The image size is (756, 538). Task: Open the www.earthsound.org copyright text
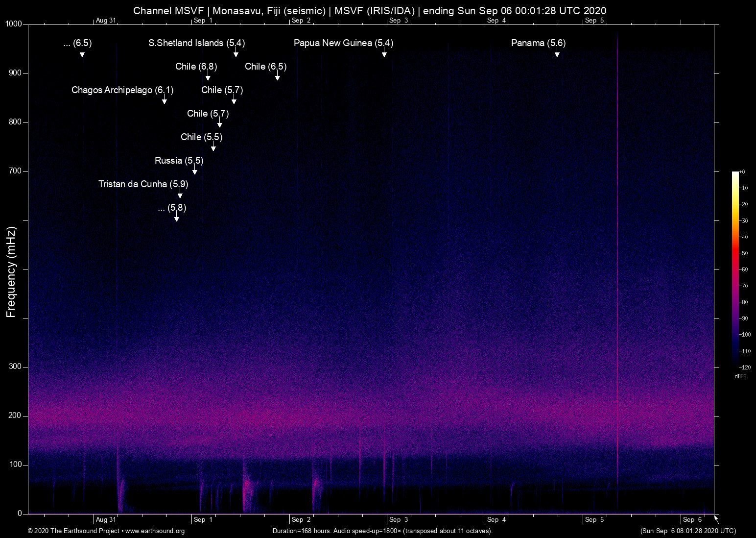click(106, 531)
